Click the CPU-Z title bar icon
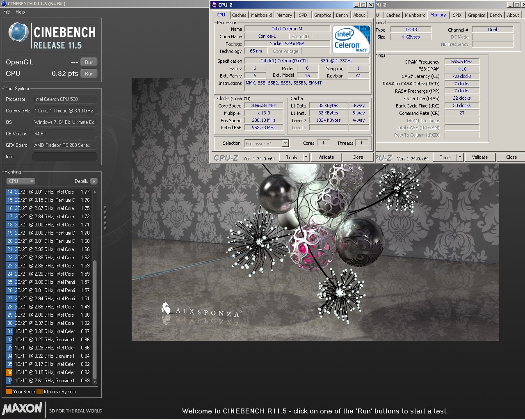Viewport: 525px width, 420px height. [214, 5]
